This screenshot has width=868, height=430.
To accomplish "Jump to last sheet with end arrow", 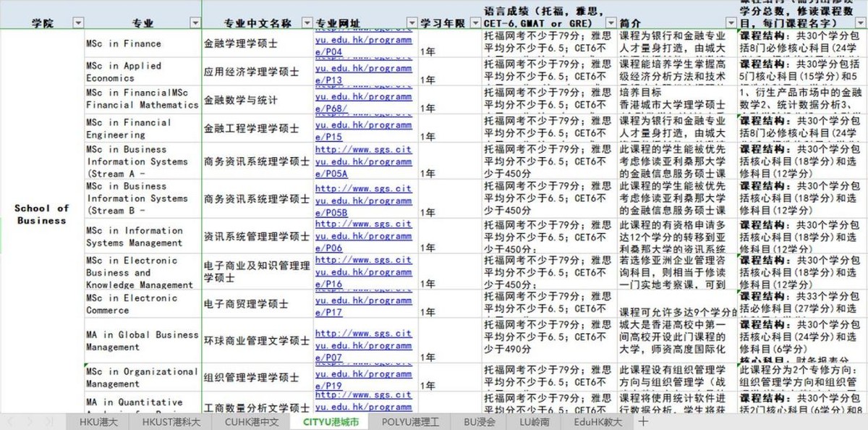I will coord(47,423).
